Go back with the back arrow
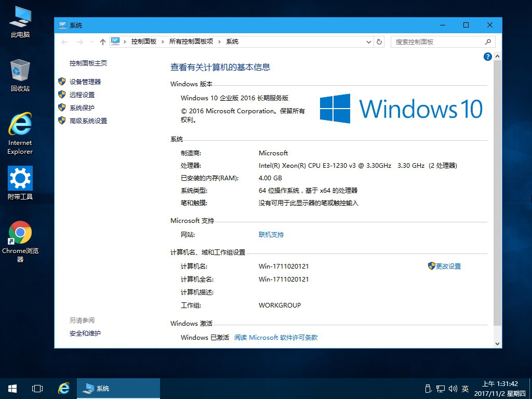The width and height of the screenshot is (532, 399). (x=64, y=42)
